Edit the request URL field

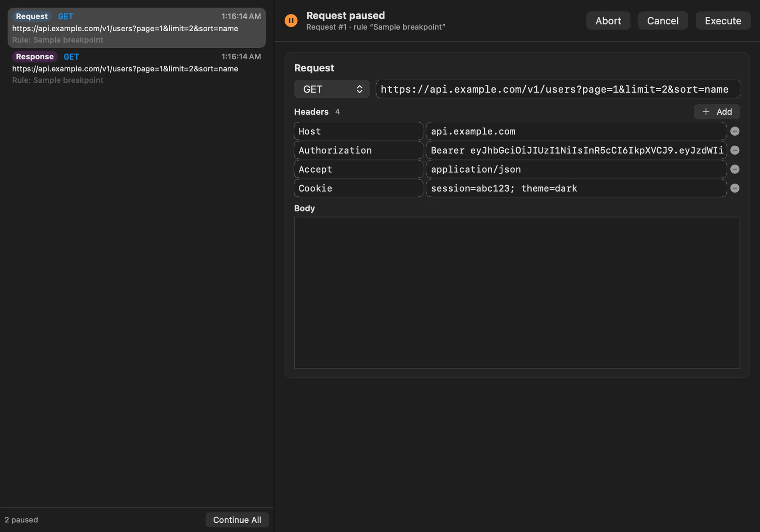click(558, 89)
